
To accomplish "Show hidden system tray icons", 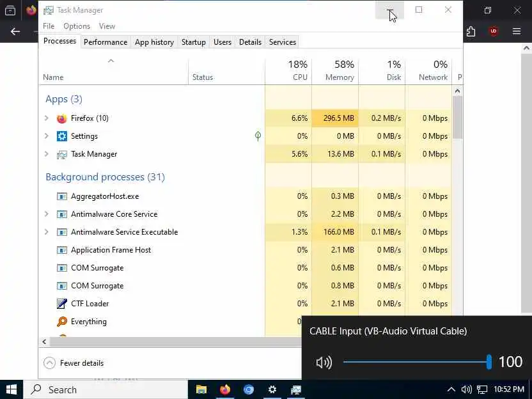I will click(451, 389).
